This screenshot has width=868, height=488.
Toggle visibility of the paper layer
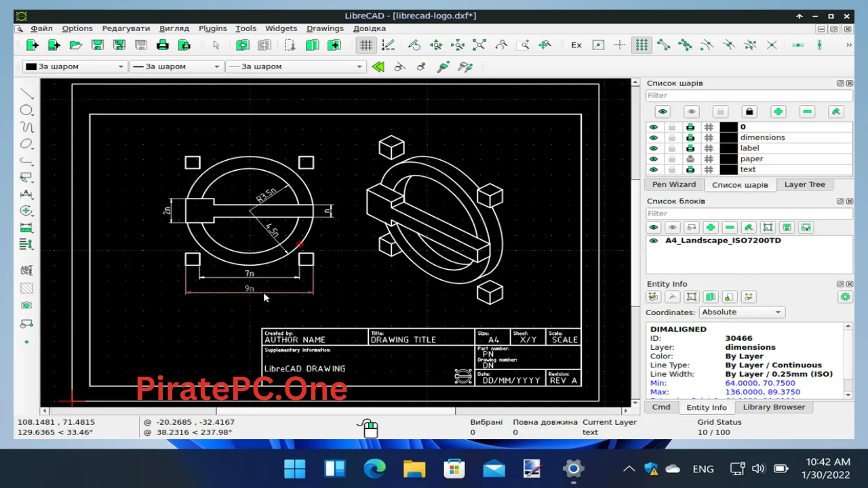pyautogui.click(x=654, y=159)
